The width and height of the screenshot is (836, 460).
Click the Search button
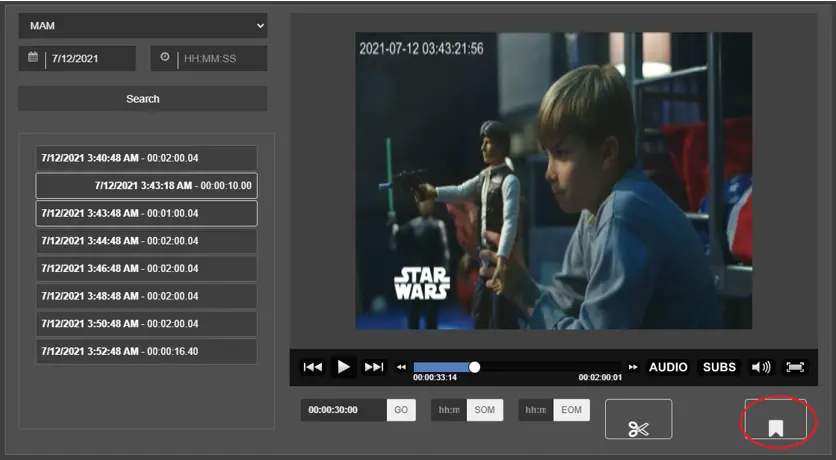(142, 99)
